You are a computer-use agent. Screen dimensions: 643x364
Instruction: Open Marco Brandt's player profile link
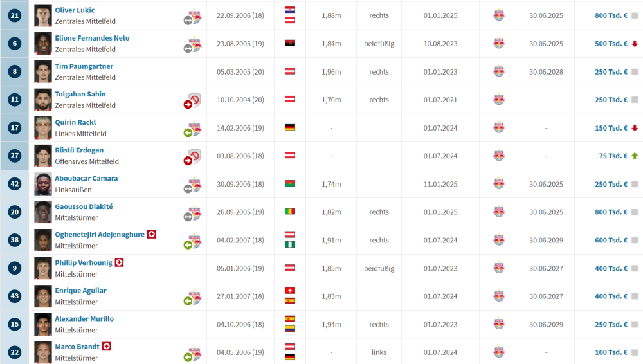77,347
